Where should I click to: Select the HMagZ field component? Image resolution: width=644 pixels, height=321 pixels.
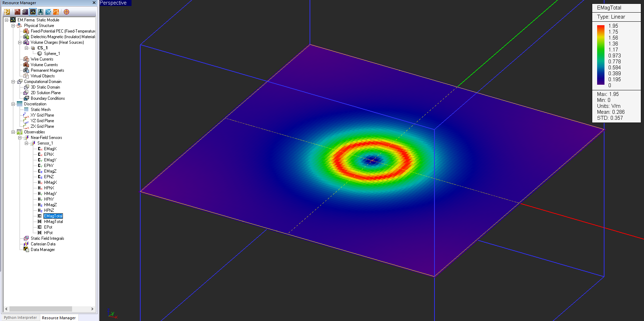coord(50,205)
